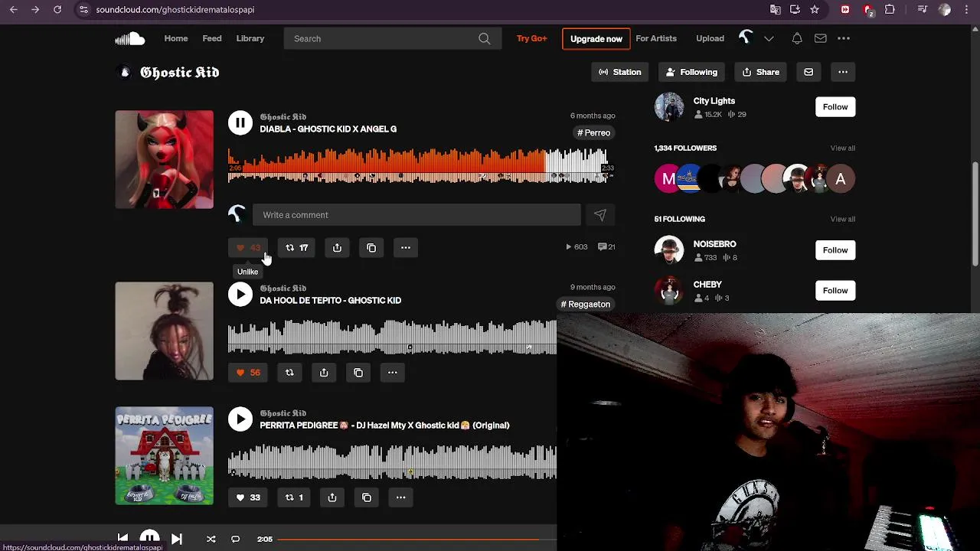
Task: Open the Try Go+ link
Action: coord(531,38)
